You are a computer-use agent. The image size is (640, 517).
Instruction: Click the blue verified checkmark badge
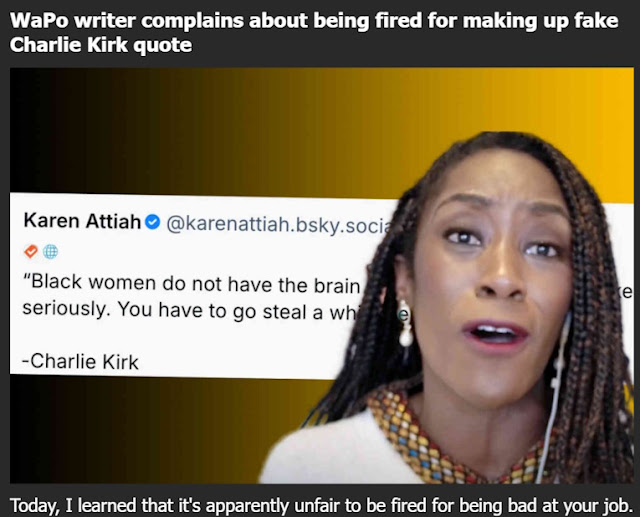tap(153, 222)
